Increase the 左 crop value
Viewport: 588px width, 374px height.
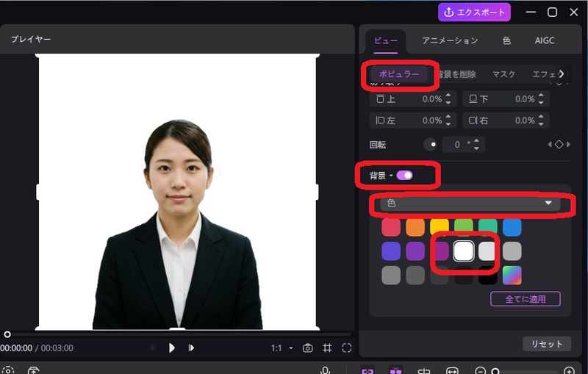[x=448, y=117]
